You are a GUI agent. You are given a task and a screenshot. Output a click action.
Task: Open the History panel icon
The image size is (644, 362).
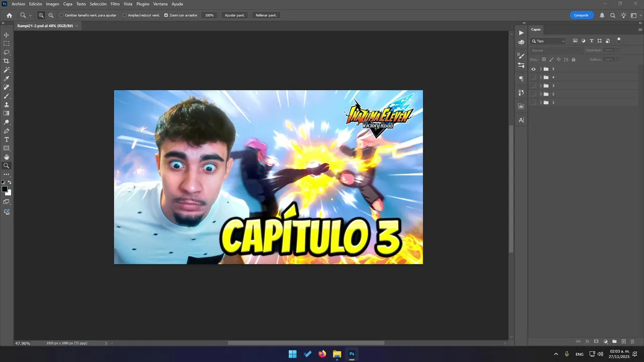tap(521, 93)
